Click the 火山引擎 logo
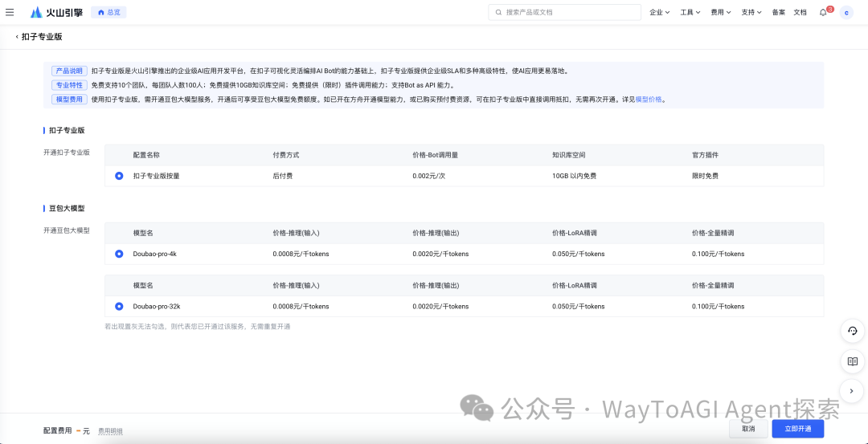Screen dimensions: 868x444 [x=56, y=12]
